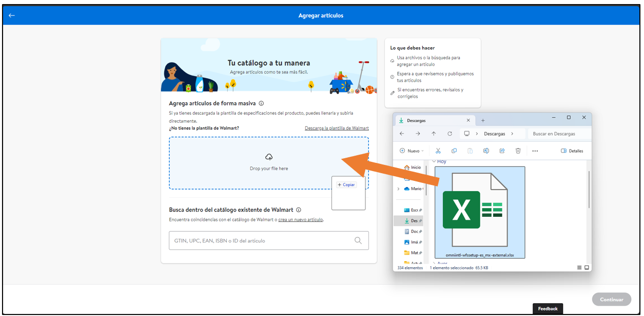Viewport: 644px width, 316px height.
Task: Click the Share icon in Explorer toolbar
Action: pyautogui.click(x=502, y=151)
